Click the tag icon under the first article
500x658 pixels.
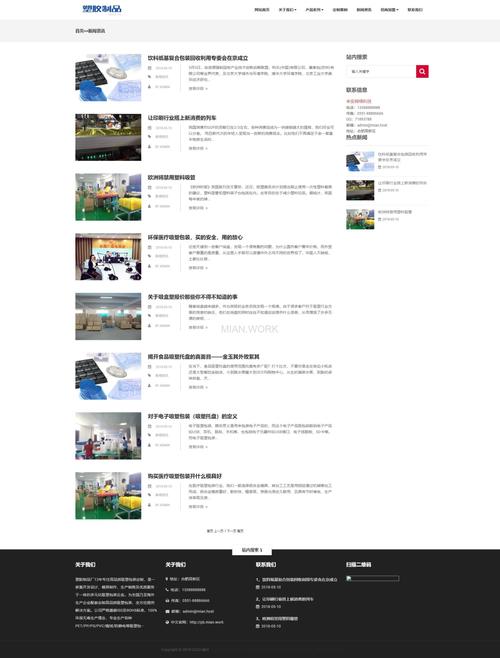(149, 77)
